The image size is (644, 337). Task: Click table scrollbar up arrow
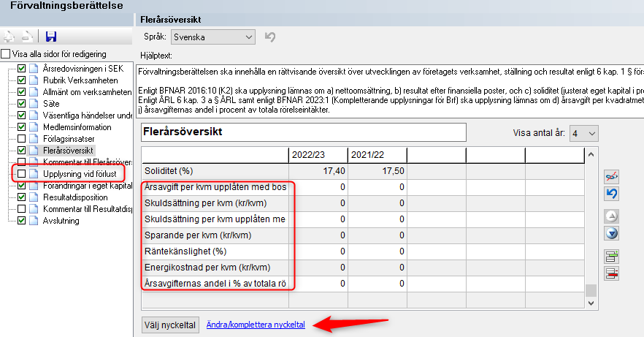tap(591, 154)
